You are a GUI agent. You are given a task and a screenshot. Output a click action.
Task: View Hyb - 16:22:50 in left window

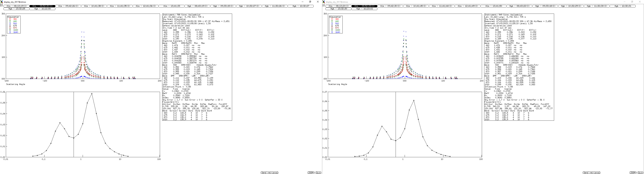[42, 9]
